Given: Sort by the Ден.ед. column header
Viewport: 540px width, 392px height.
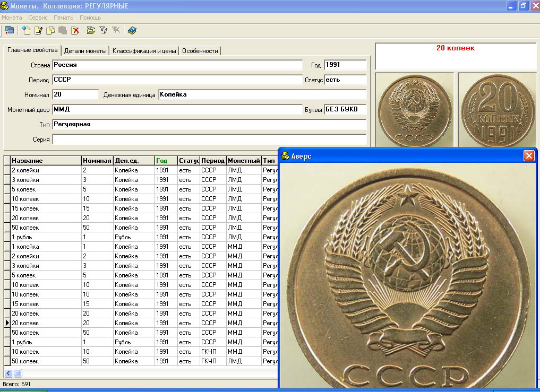Looking at the screenshot, I should click(x=134, y=160).
